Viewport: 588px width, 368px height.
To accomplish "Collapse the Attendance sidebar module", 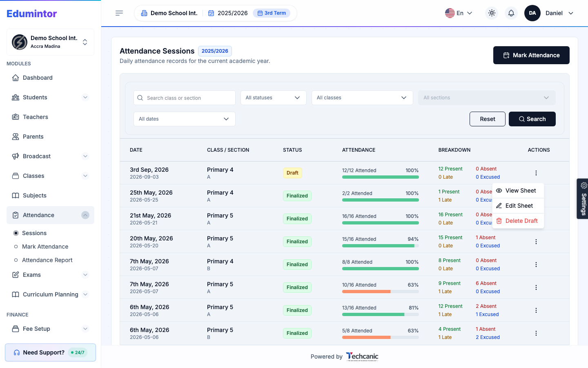I will 50,215.
